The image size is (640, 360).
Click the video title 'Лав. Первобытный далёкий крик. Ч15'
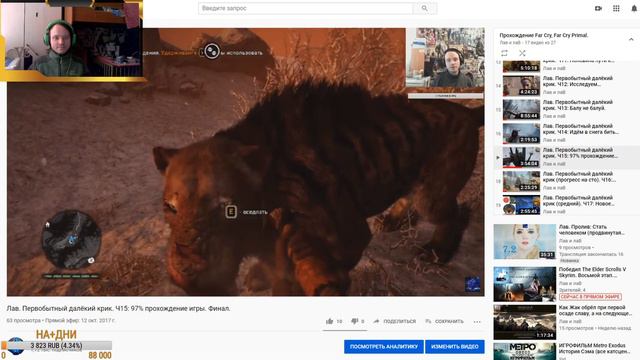click(x=118, y=309)
